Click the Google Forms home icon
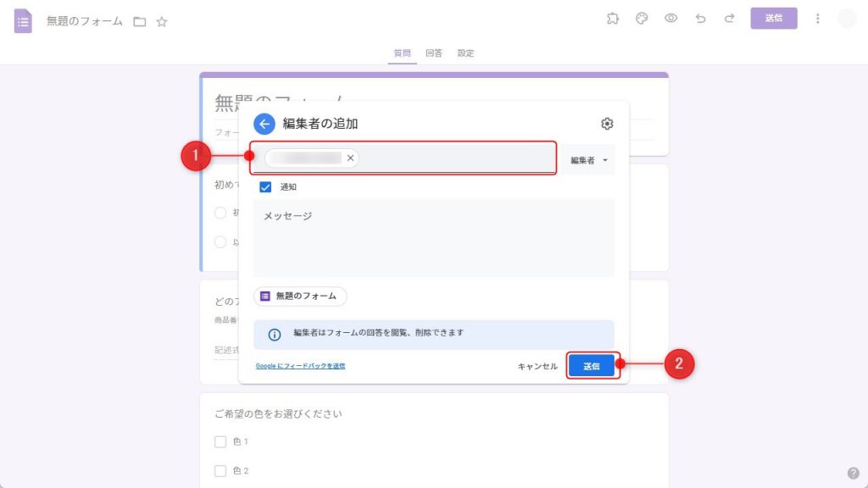The height and width of the screenshot is (488, 868). (23, 21)
